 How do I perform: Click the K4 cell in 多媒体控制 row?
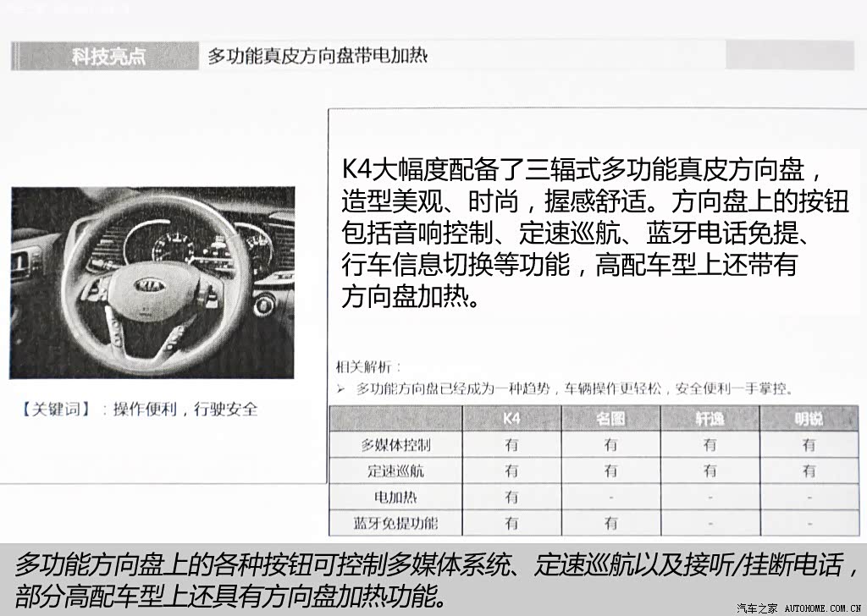point(511,445)
